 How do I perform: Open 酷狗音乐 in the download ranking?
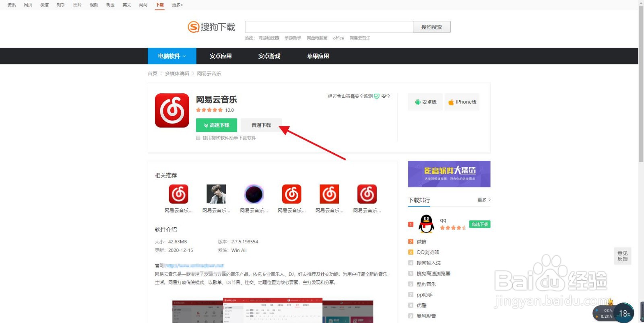(x=426, y=284)
